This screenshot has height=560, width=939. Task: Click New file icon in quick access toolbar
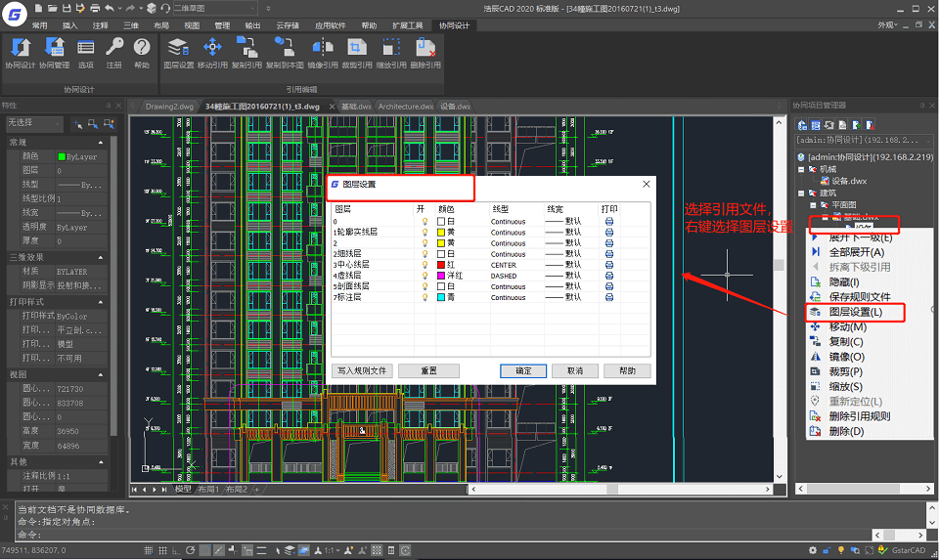38,9
